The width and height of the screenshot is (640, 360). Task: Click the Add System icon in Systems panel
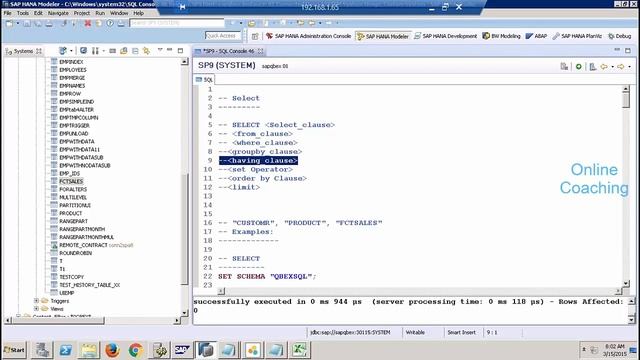(x=63, y=51)
